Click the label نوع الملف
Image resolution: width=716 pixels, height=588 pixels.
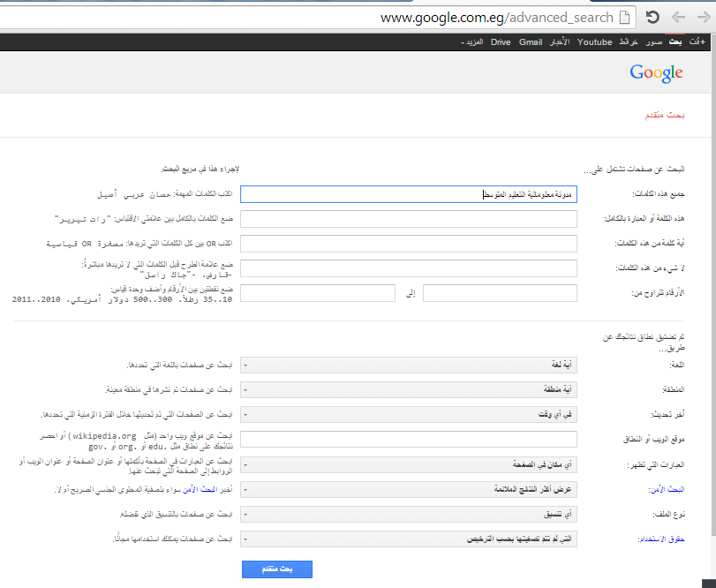pyautogui.click(x=668, y=515)
